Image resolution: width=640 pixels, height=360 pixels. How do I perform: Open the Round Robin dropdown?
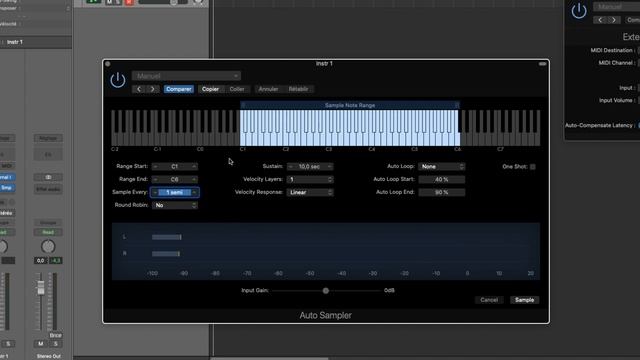175,205
